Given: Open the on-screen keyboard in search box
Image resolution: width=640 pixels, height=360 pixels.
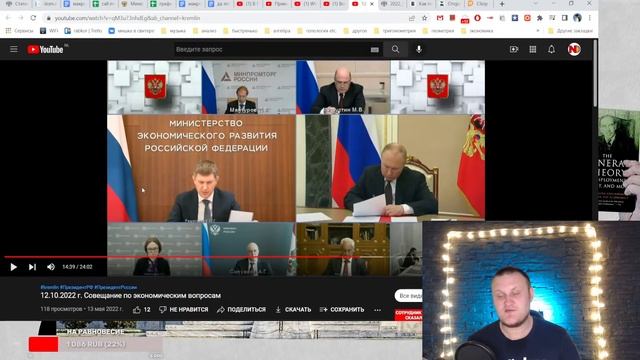Looking at the screenshot, I should coord(374,49).
